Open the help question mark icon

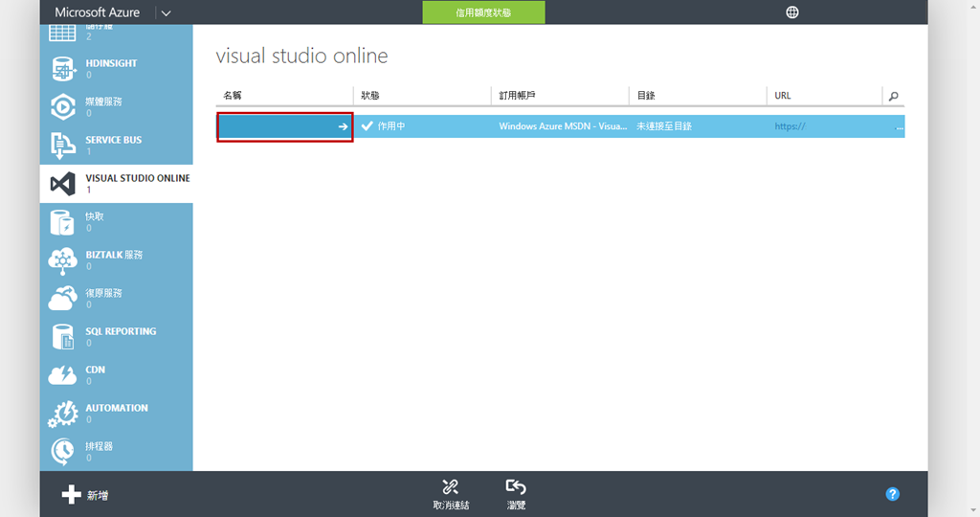(893, 494)
